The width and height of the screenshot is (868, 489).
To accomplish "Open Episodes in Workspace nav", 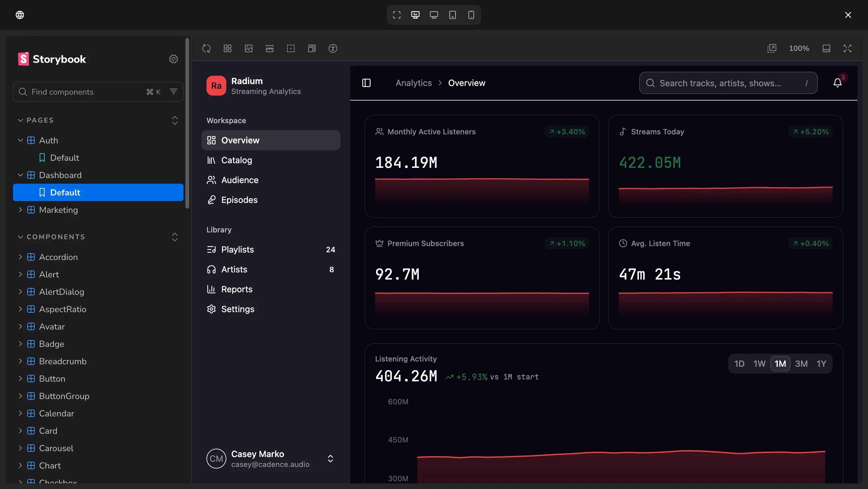I will click(x=271, y=200).
